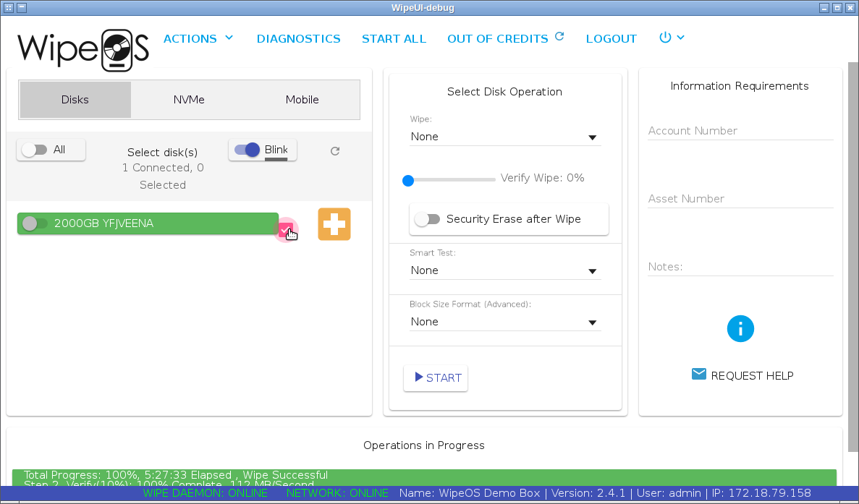Open the Wipe method dropdown
This screenshot has width=859, height=504.
coord(505,137)
